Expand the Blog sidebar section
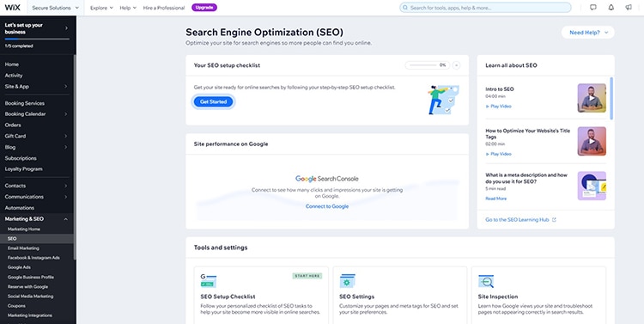 (x=66, y=147)
